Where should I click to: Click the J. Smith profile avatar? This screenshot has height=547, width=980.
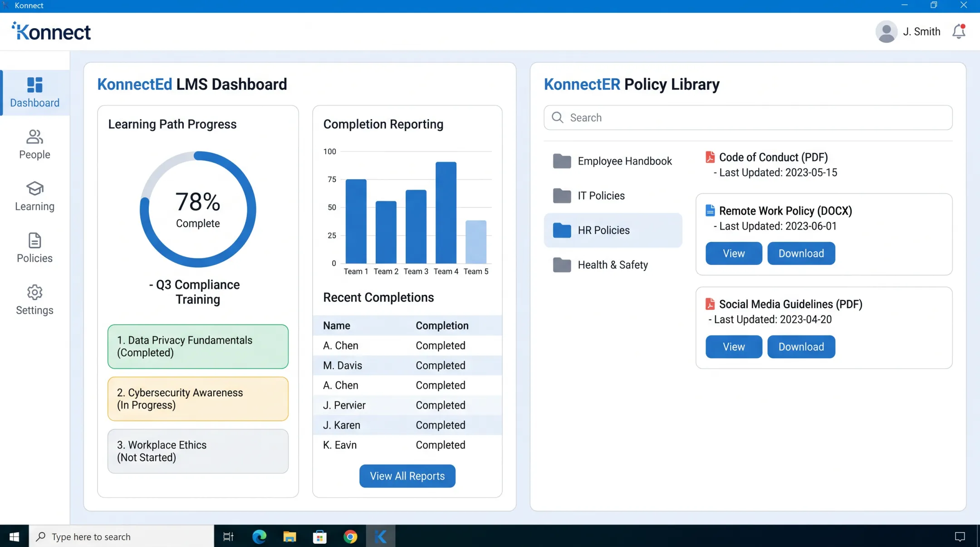click(886, 32)
